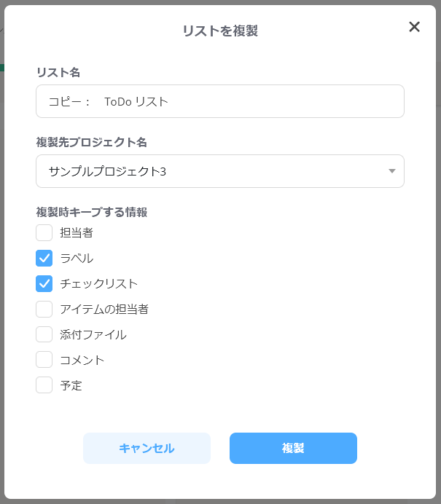Click the 複製時キープする情報 section heading

click(x=92, y=212)
